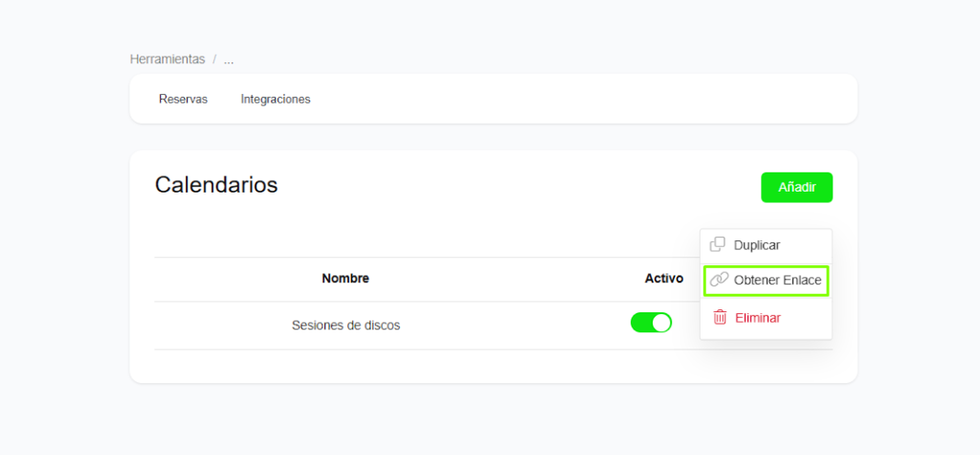980x455 pixels.
Task: Click the white knob on the Activo switch
Action: 660,324
